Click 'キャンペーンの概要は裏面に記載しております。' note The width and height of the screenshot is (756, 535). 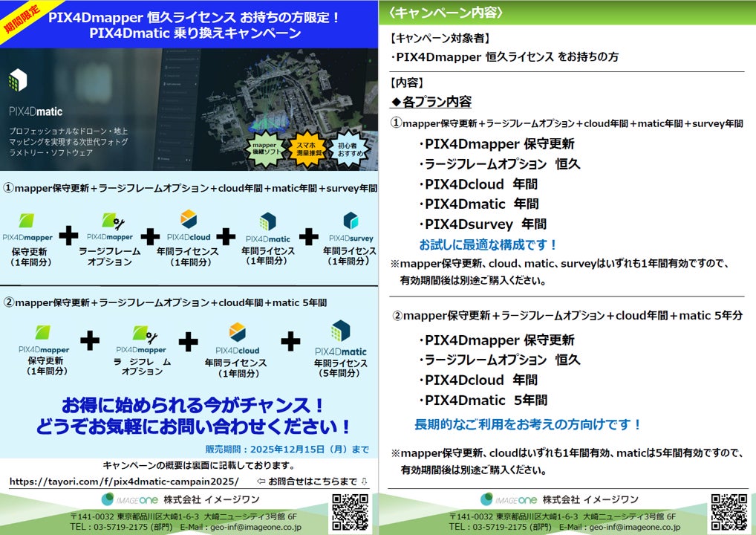pos(198,466)
